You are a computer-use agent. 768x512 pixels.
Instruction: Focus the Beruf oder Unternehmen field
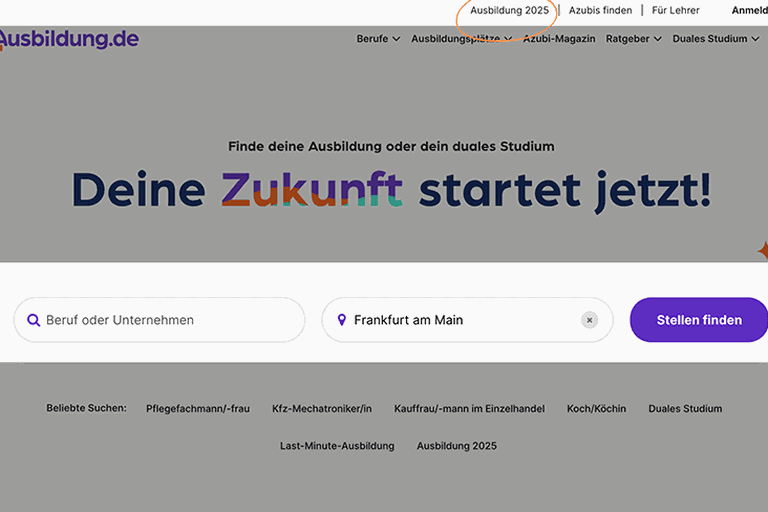click(165, 320)
